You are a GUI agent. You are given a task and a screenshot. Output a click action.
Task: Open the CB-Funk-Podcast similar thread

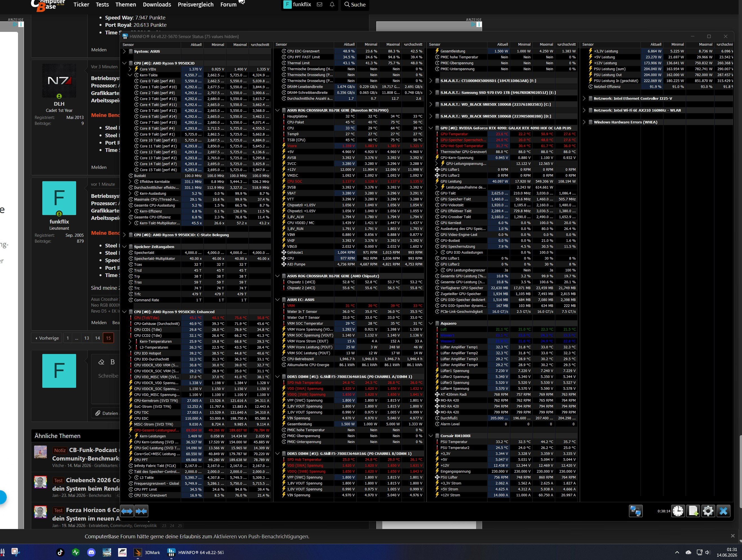94,454
